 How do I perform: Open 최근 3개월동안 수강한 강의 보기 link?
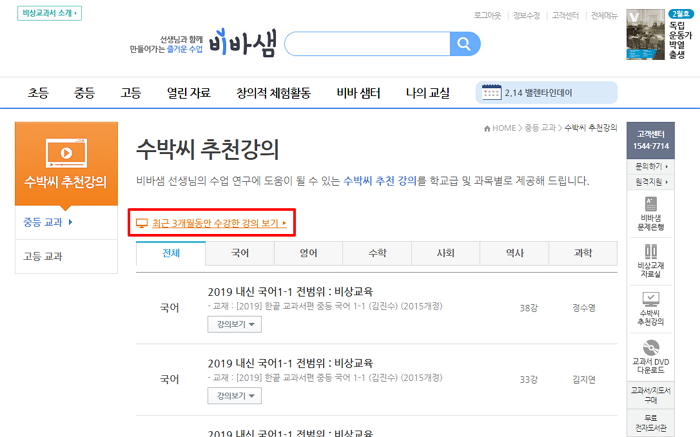coord(219,223)
